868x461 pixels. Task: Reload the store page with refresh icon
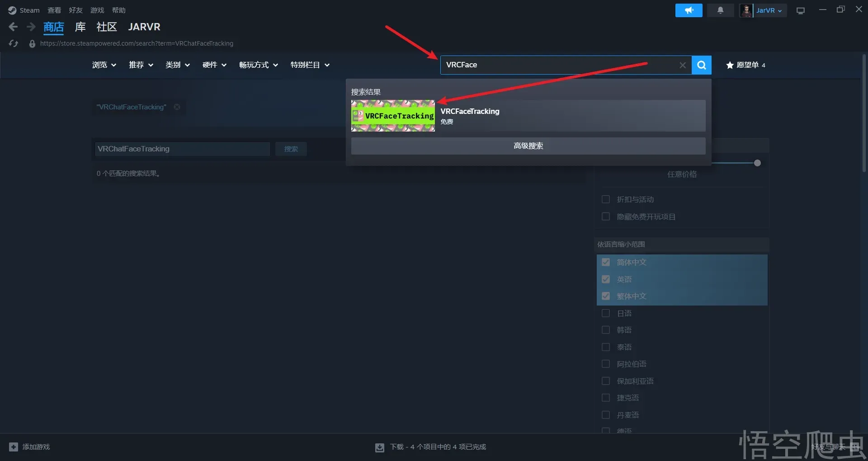14,43
